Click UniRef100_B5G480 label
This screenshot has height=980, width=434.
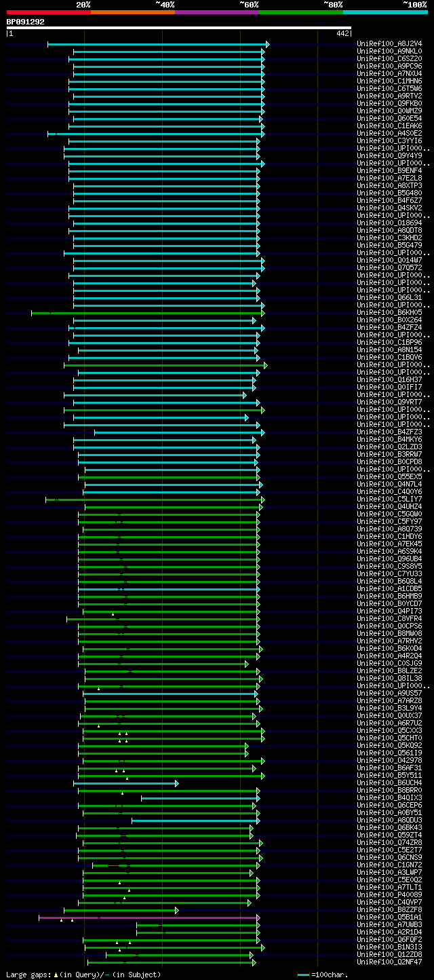click(389, 193)
